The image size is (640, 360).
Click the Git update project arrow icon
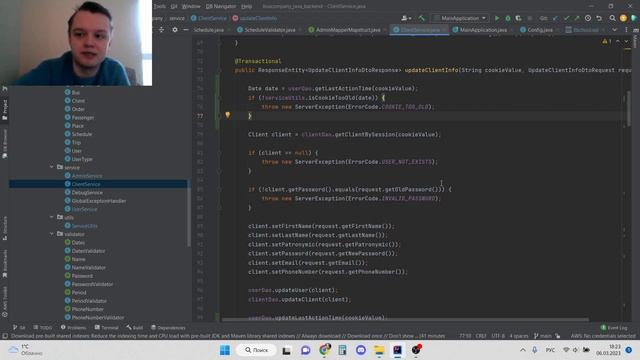tap(555, 18)
